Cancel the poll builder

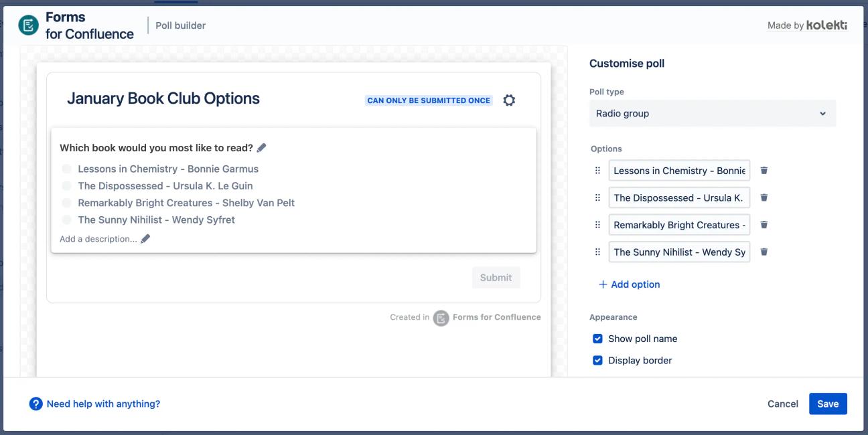[782, 404]
